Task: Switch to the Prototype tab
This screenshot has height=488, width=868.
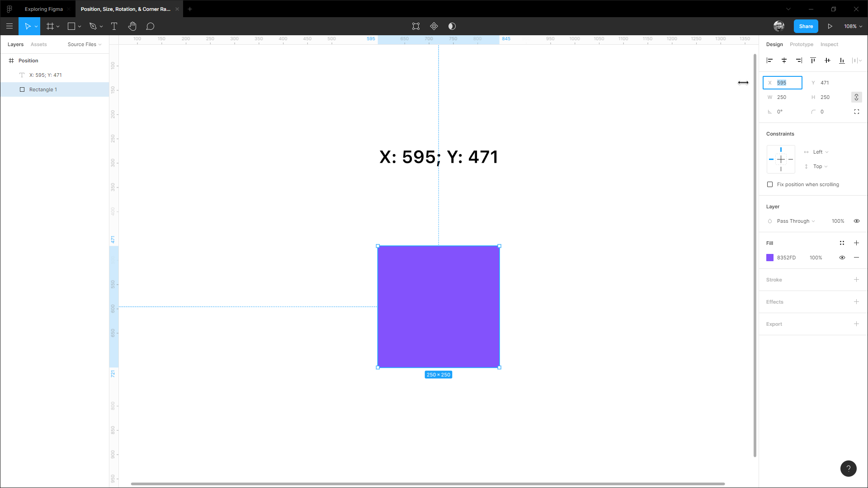Action: pyautogui.click(x=801, y=44)
